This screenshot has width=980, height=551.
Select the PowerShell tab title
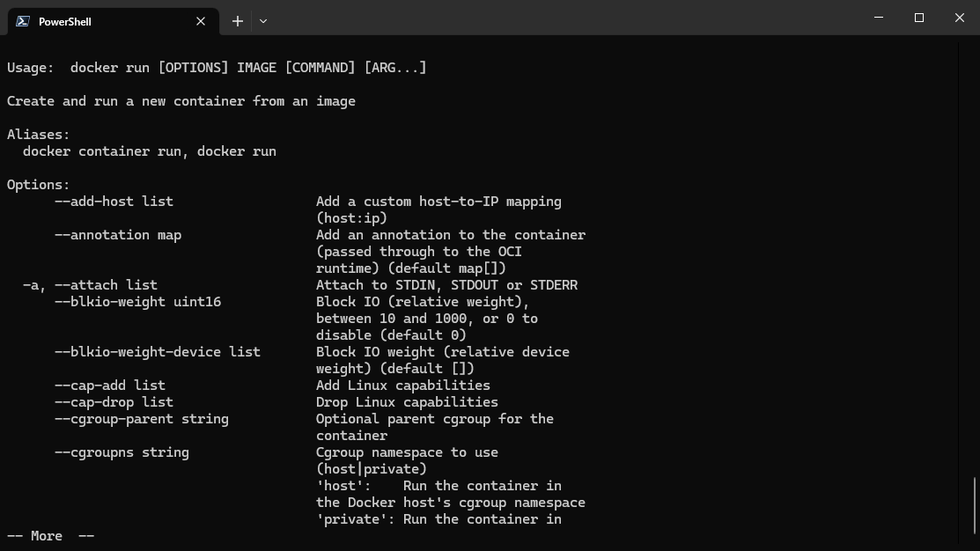tap(65, 22)
